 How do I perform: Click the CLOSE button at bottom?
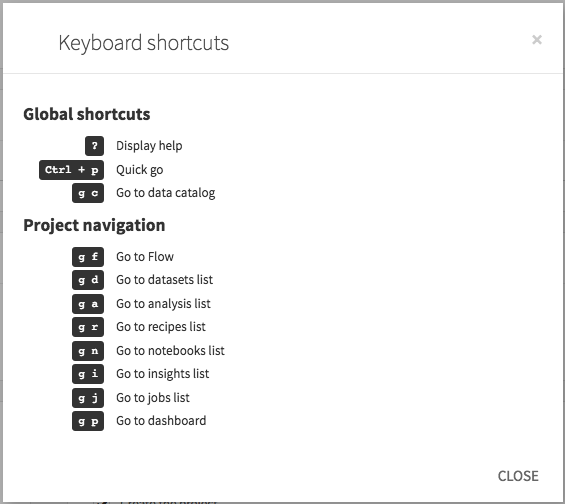coord(518,476)
